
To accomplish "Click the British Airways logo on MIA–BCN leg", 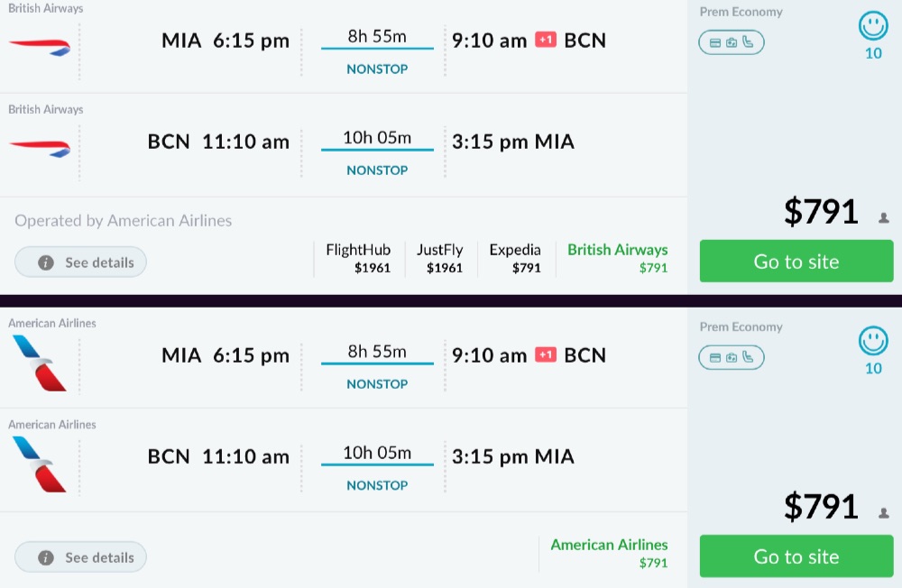I will coord(40,46).
